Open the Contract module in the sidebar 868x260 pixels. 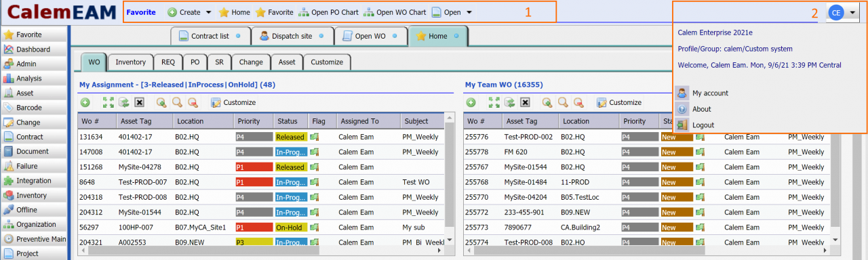coord(34,137)
